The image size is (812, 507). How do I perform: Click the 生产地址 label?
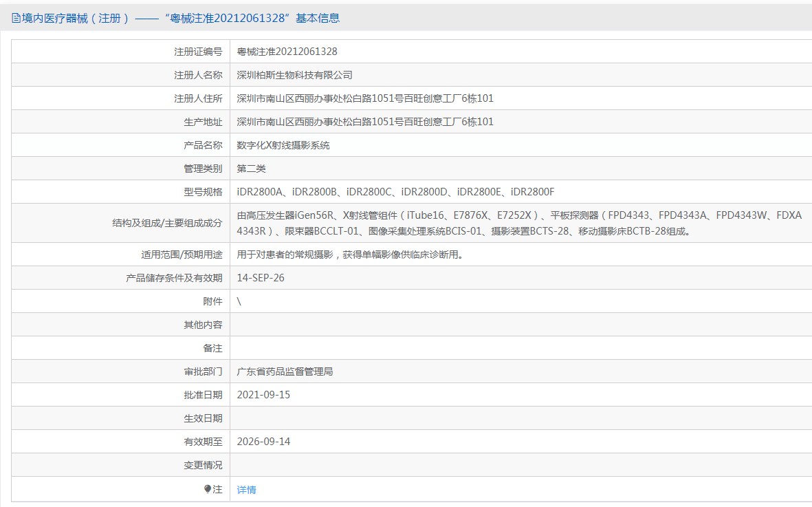[203, 122]
